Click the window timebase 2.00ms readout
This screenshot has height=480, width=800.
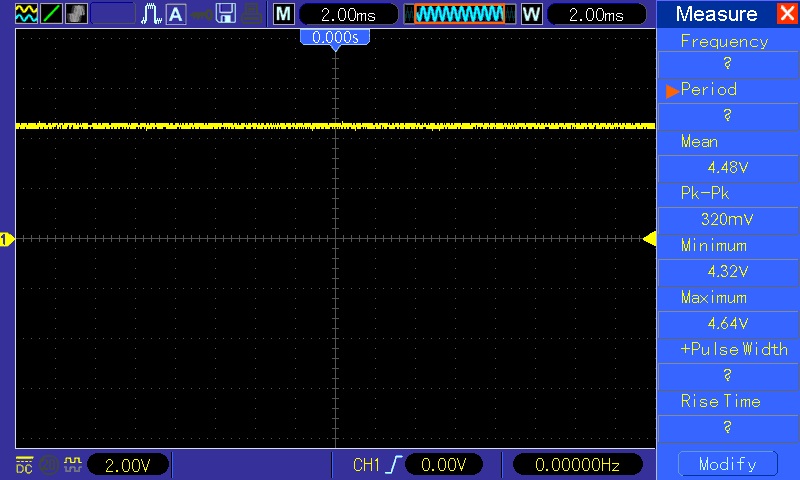click(596, 14)
